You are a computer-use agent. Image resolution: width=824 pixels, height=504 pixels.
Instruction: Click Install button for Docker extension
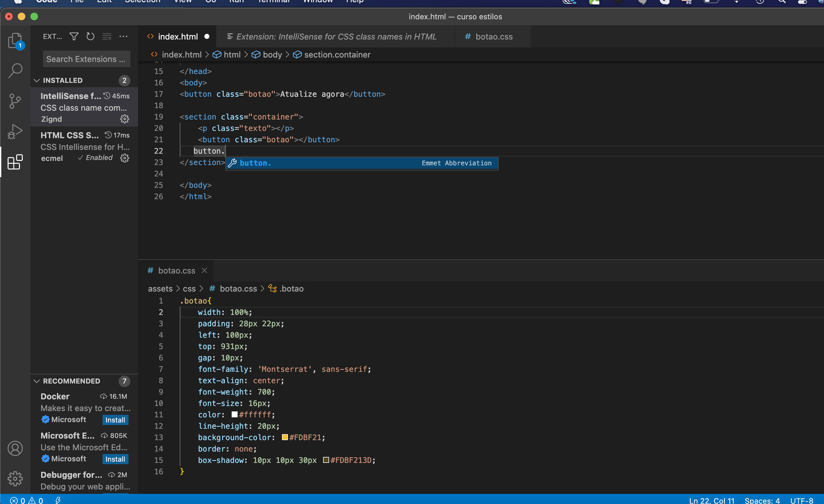[115, 420]
